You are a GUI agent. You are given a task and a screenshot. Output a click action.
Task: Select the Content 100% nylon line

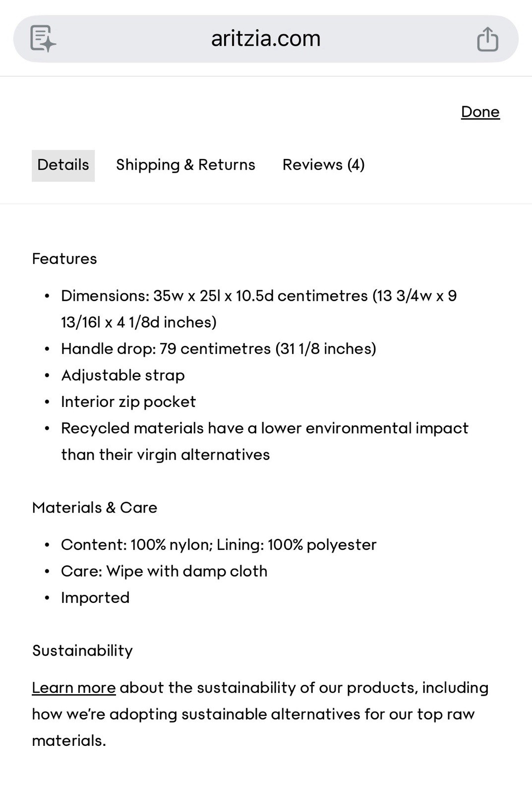219,545
